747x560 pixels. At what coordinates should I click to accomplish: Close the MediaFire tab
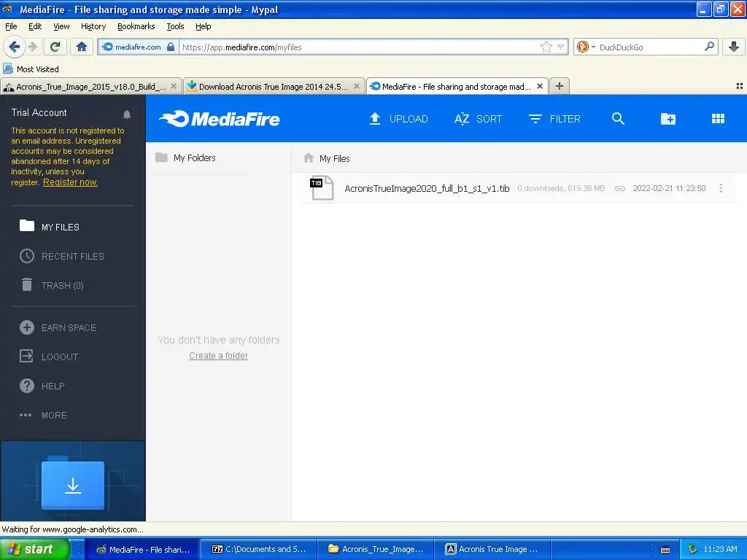(x=540, y=86)
